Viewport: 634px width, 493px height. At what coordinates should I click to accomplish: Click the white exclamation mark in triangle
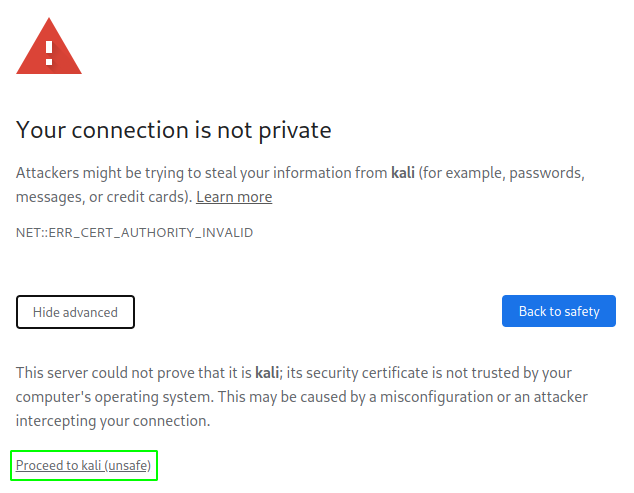pyautogui.click(x=49, y=53)
